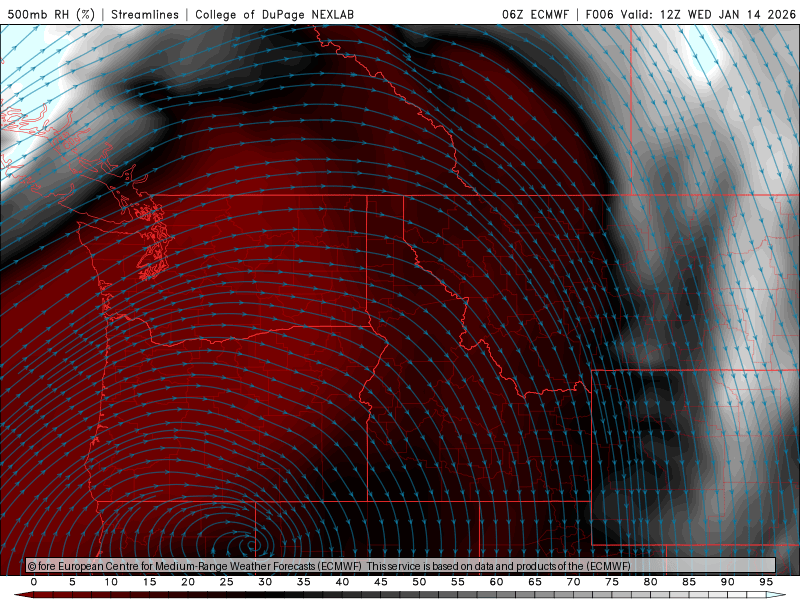Viewport: 800px width, 600px height.
Task: Click the "5" color scale label
Action: (x=72, y=582)
